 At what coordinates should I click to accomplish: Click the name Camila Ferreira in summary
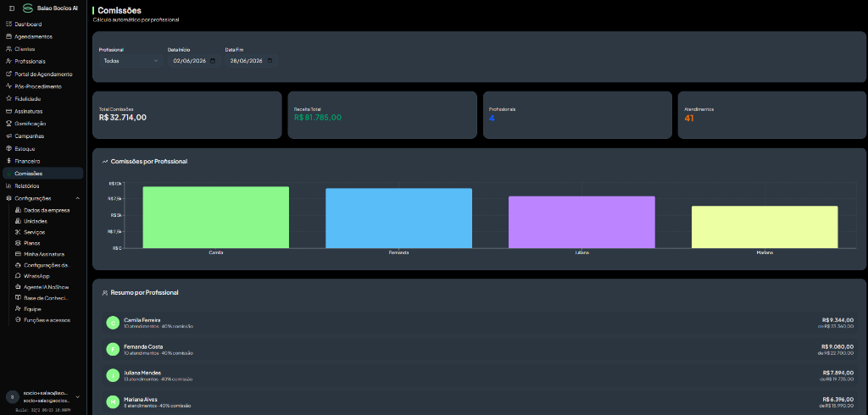point(142,320)
